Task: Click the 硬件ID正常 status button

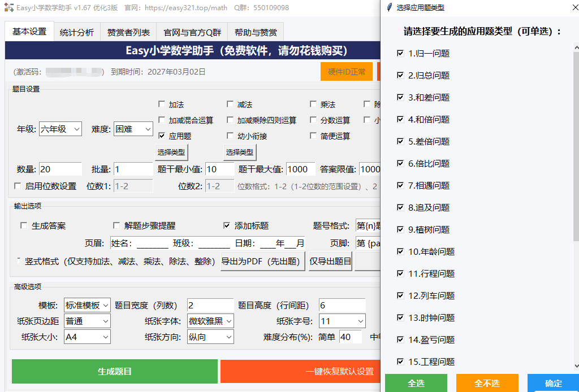Action: (x=347, y=72)
